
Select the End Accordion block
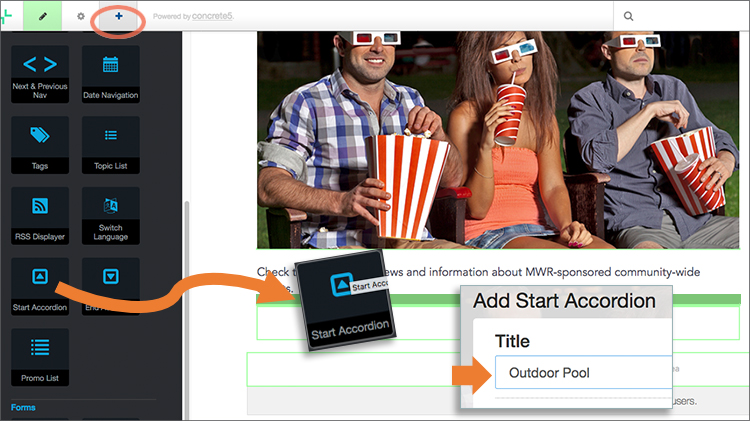click(x=110, y=285)
